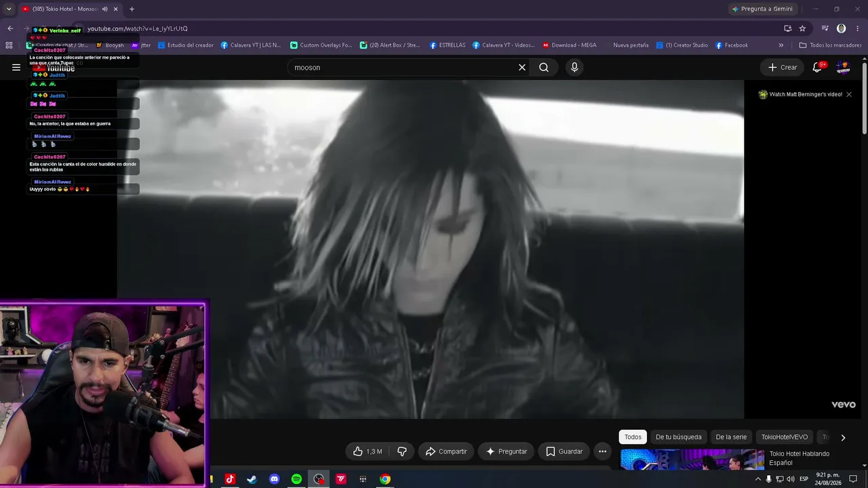The height and width of the screenshot is (488, 868).
Task: Open Steam from the taskbar
Action: coord(252,479)
